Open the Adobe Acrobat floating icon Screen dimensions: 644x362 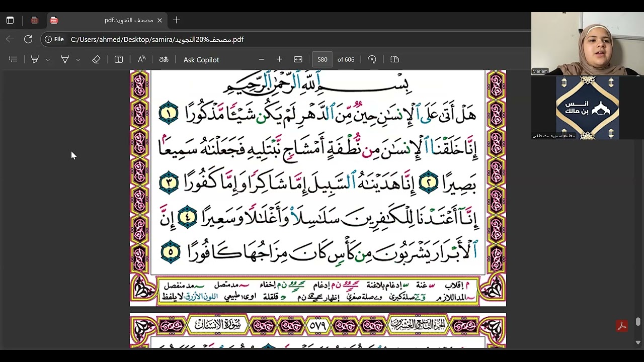[x=622, y=326]
